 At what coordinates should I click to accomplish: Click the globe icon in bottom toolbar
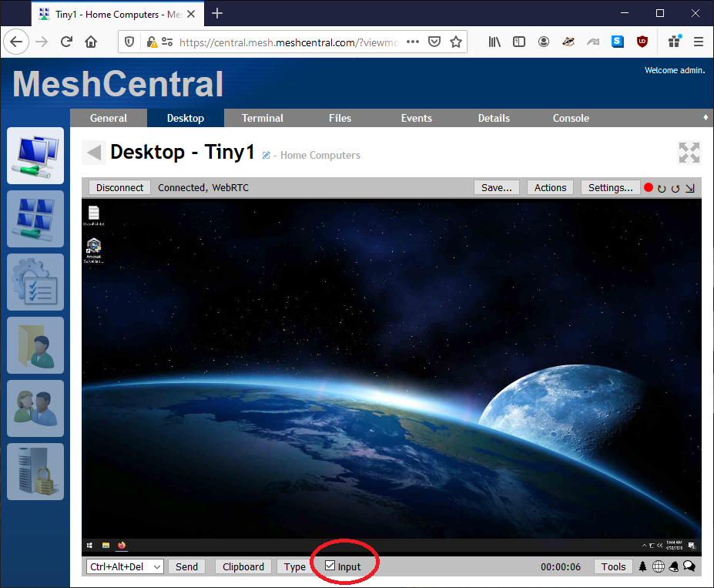pyautogui.click(x=659, y=566)
